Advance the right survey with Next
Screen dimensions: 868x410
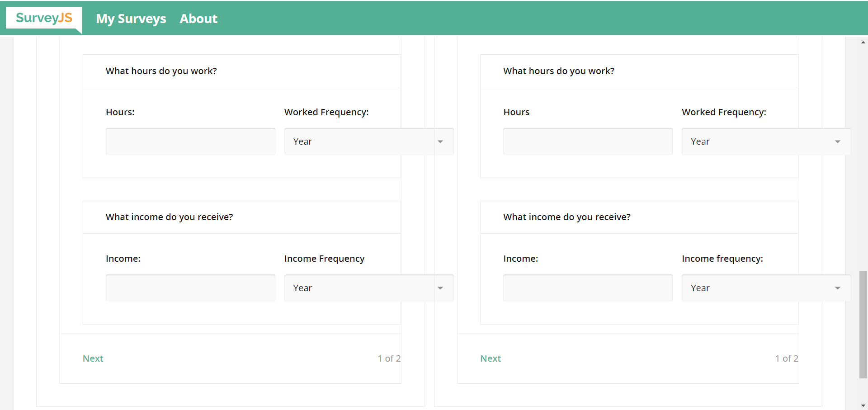490,358
